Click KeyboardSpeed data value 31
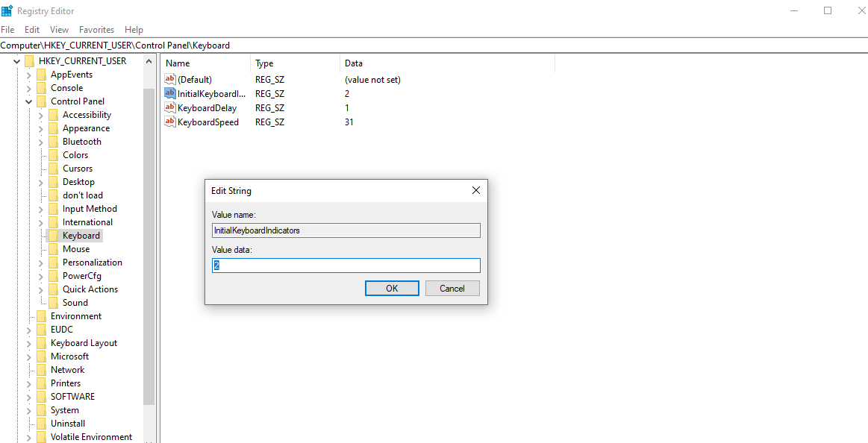 click(x=349, y=122)
